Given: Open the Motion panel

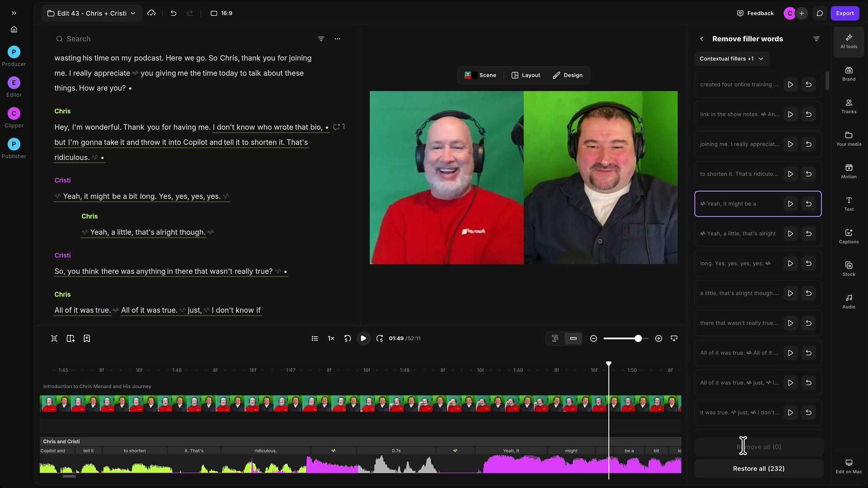Looking at the screenshot, I should click(848, 171).
